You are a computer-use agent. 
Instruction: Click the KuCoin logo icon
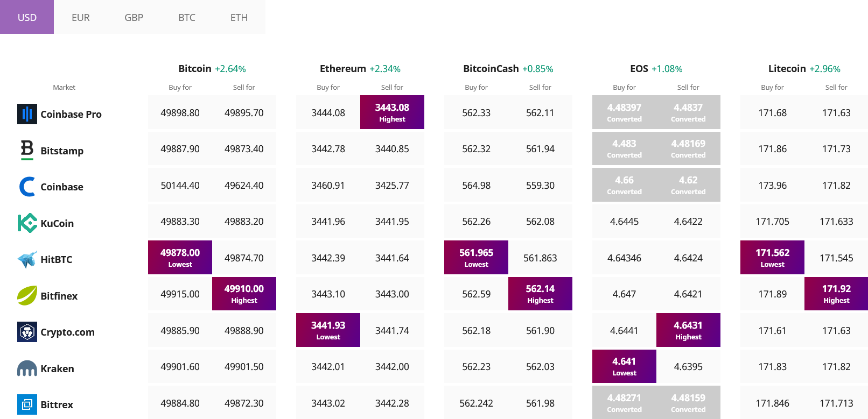click(27, 223)
